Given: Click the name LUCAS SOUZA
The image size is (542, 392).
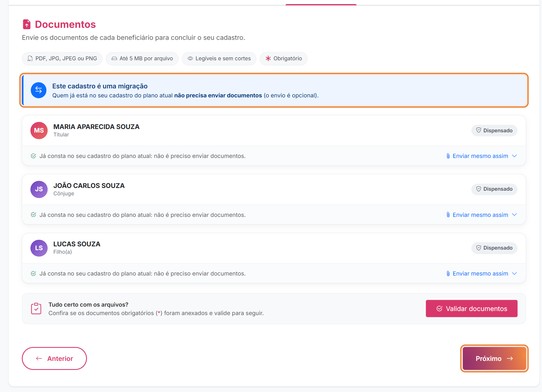Looking at the screenshot, I should (x=77, y=244).
